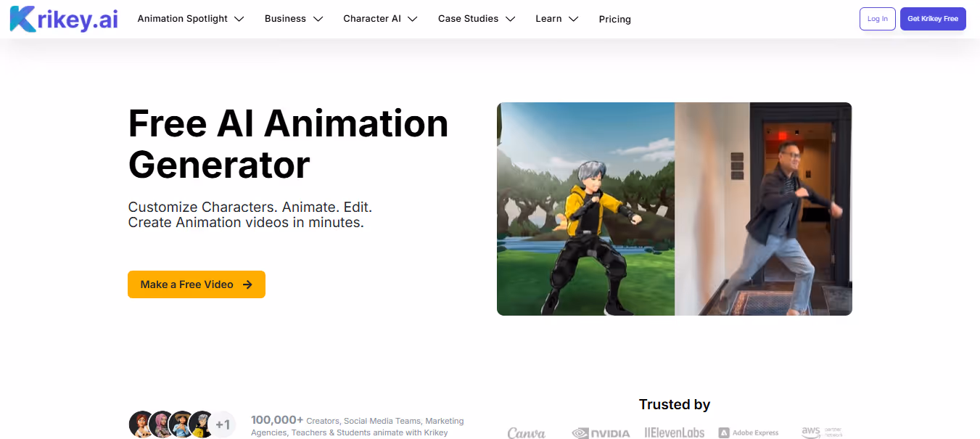
Task: Click the ElevenLabs logo
Action: click(x=675, y=432)
